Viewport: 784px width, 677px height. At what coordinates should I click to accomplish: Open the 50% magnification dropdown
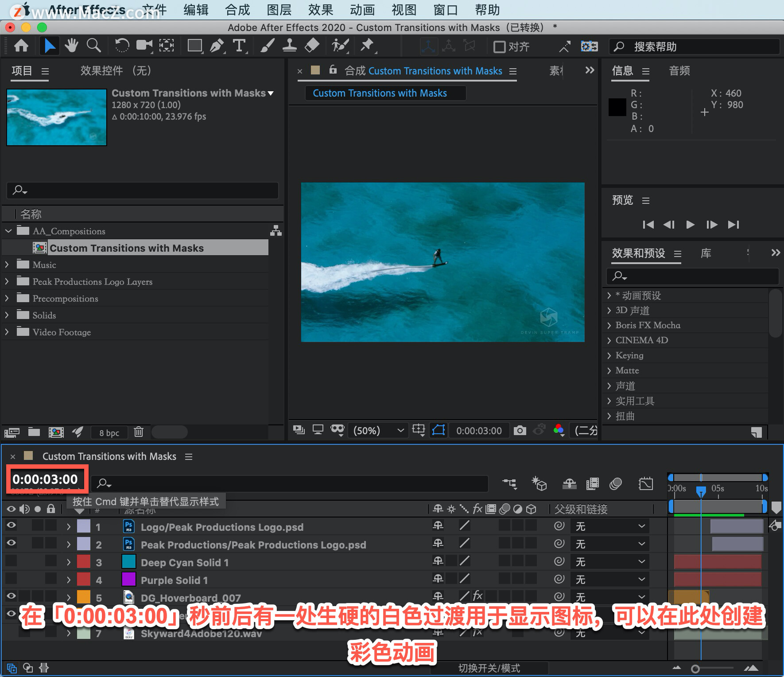379,430
